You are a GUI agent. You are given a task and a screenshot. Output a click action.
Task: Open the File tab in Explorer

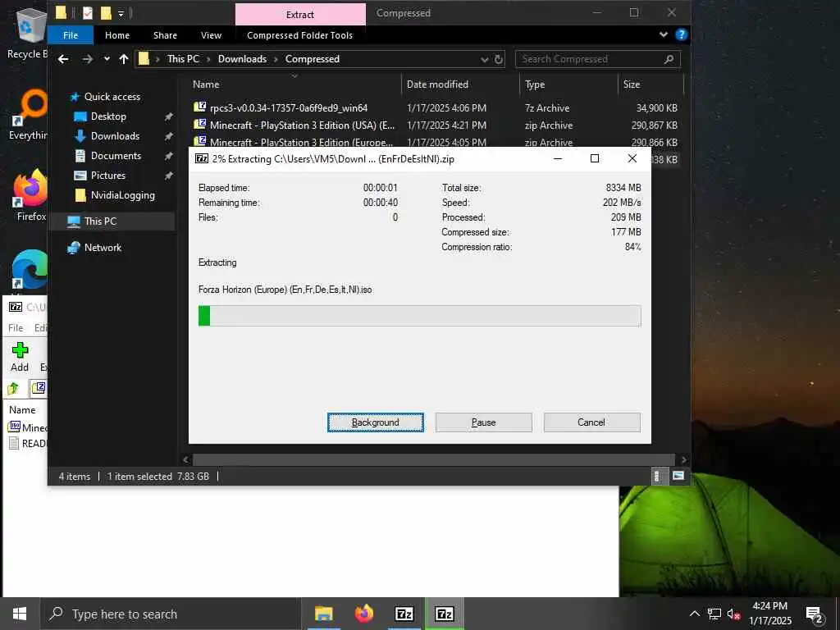click(x=71, y=35)
